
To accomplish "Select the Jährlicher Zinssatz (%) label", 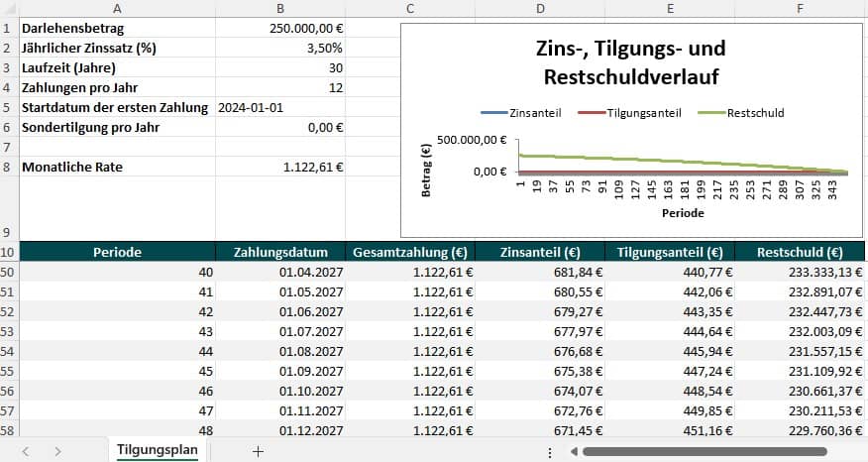I will point(117,48).
